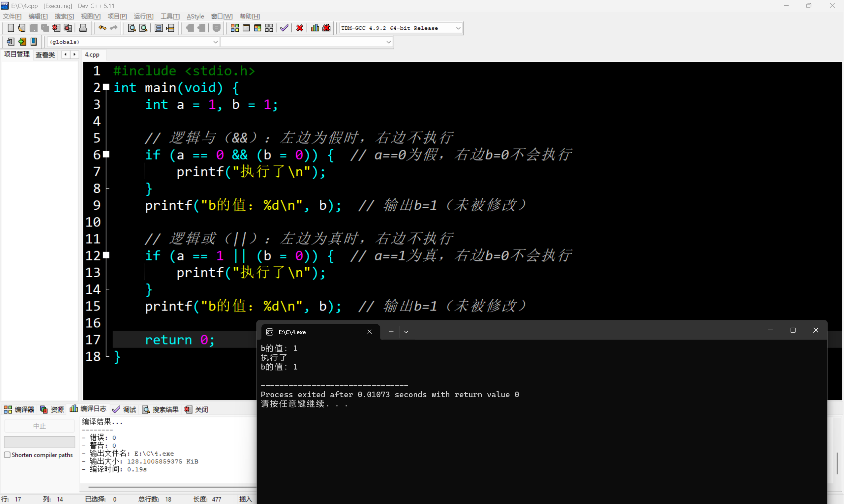Click the empty function members combo box
The height and width of the screenshot is (504, 844).
point(306,42)
